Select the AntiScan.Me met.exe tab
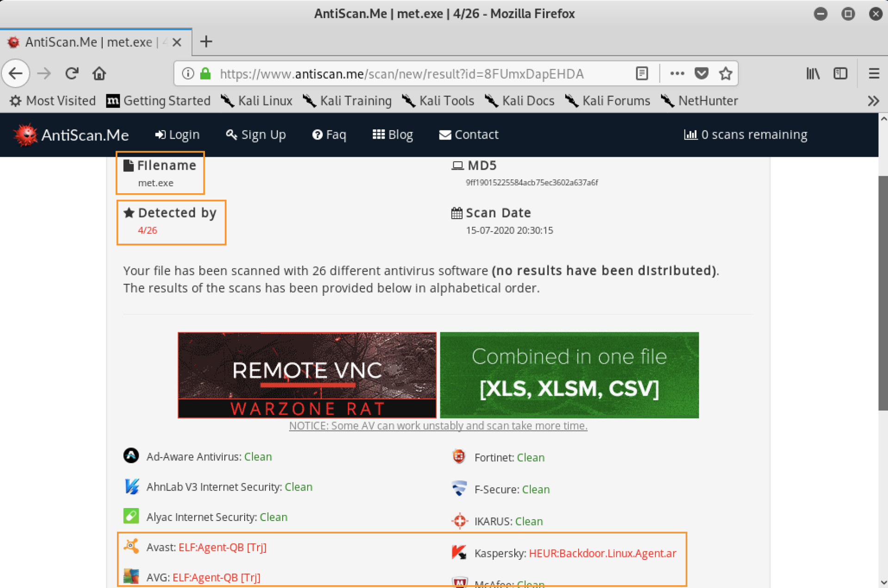This screenshot has height=588, width=888. pyautogui.click(x=96, y=42)
